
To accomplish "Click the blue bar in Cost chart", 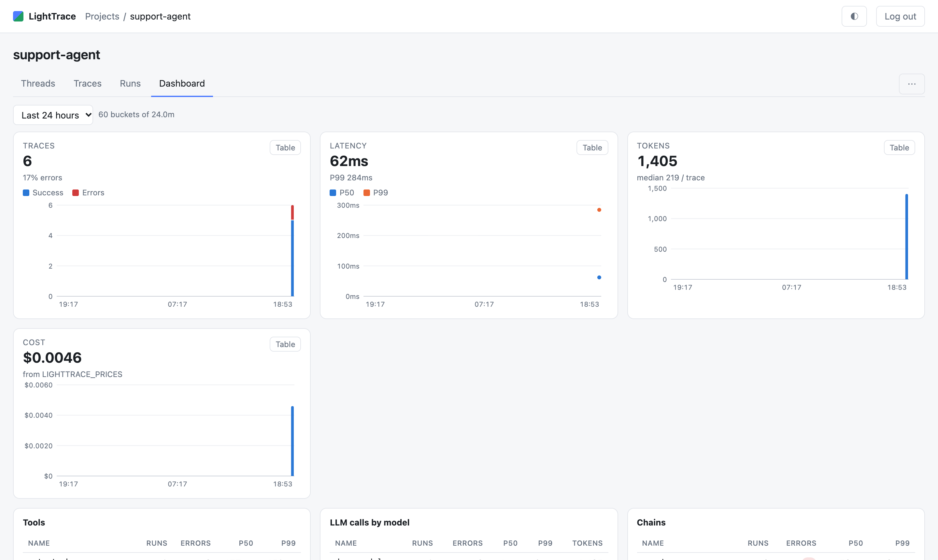I will [x=292, y=441].
